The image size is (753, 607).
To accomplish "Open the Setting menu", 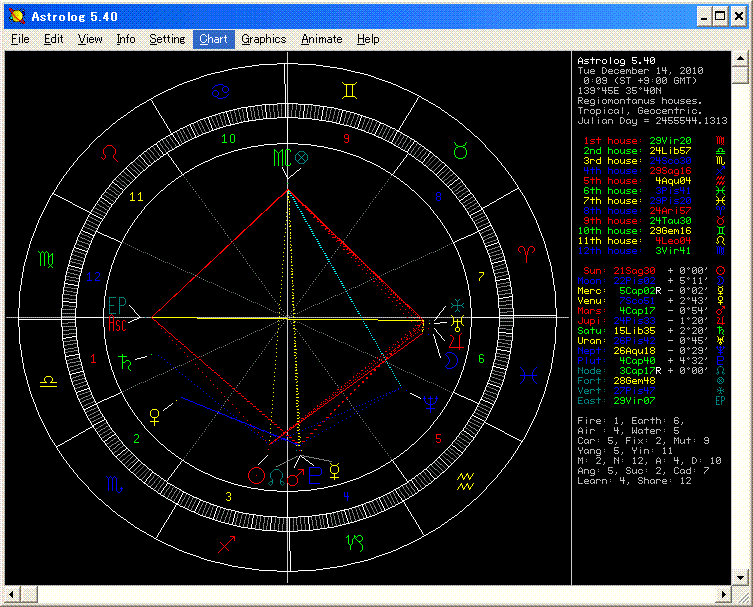I will [x=167, y=39].
